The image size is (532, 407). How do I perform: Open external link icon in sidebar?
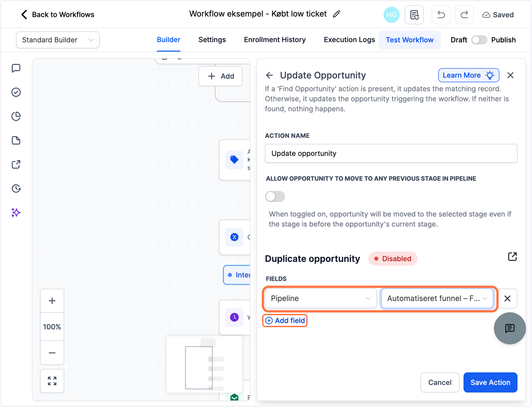(16, 164)
